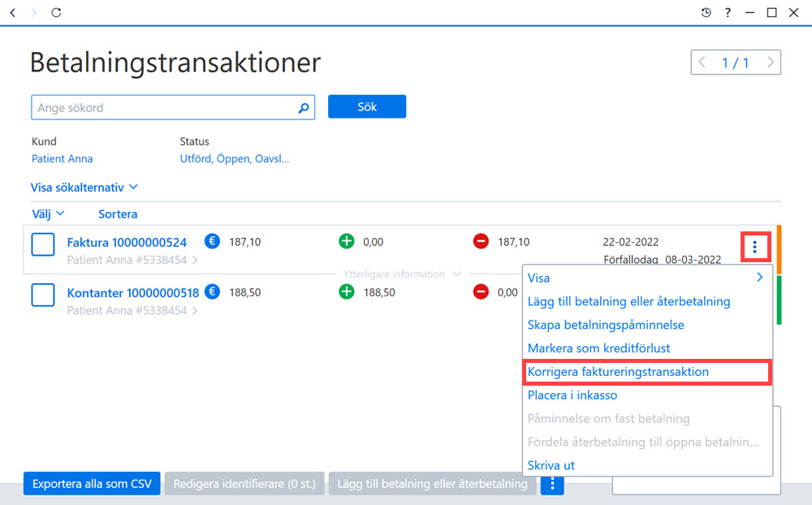The width and height of the screenshot is (812, 505).
Task: Click red minus icon beside 187,10
Action: [x=481, y=241]
